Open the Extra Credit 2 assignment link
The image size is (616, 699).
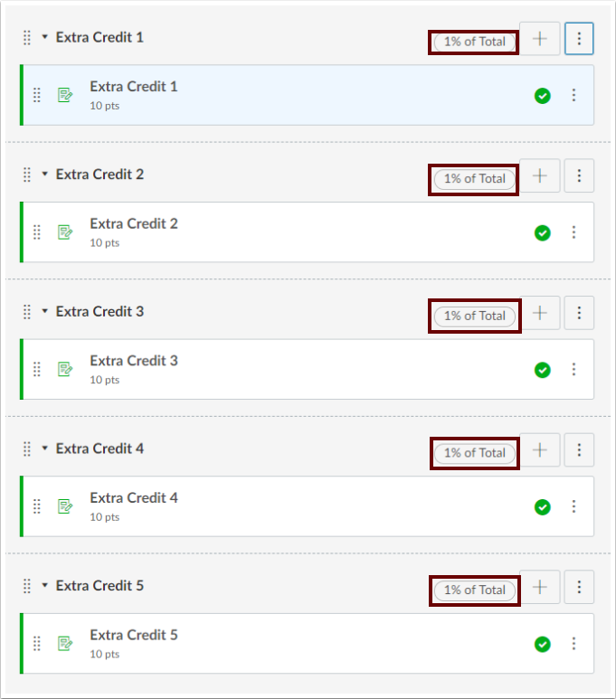[x=134, y=223]
